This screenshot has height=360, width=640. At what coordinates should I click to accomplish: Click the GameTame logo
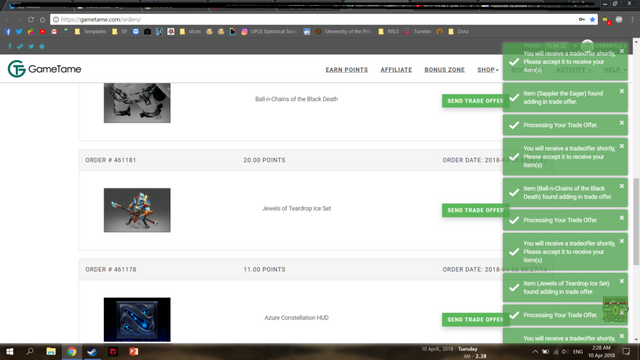click(44, 69)
